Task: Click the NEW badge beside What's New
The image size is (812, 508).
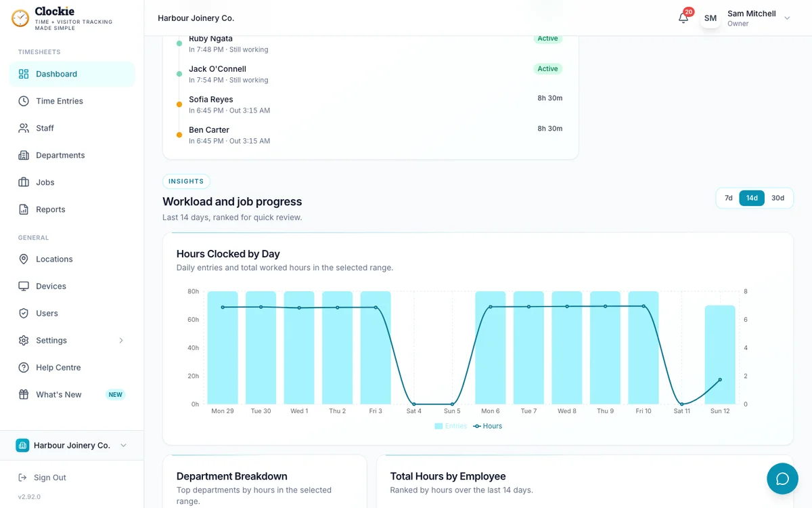Action: [116, 395]
